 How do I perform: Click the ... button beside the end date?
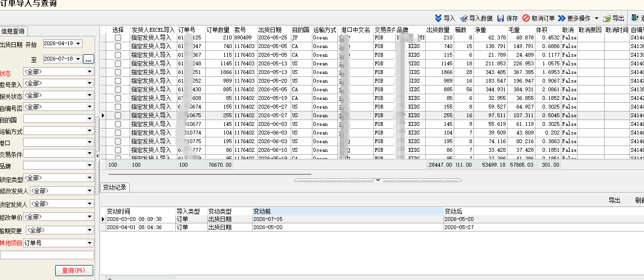(x=88, y=60)
